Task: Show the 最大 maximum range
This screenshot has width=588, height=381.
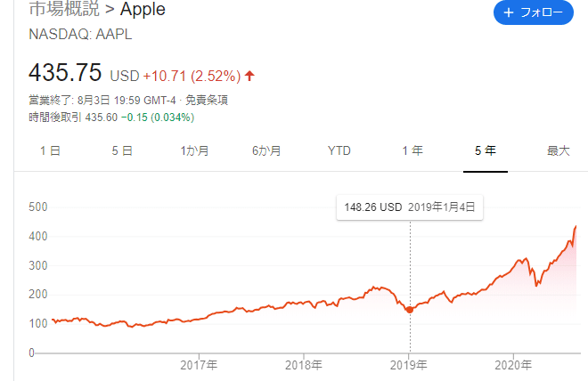Action: [x=558, y=151]
